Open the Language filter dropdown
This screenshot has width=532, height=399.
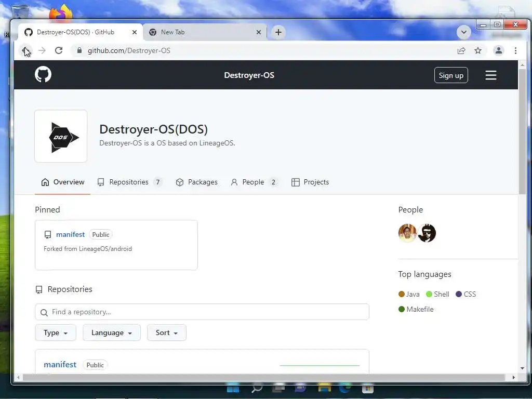click(112, 332)
